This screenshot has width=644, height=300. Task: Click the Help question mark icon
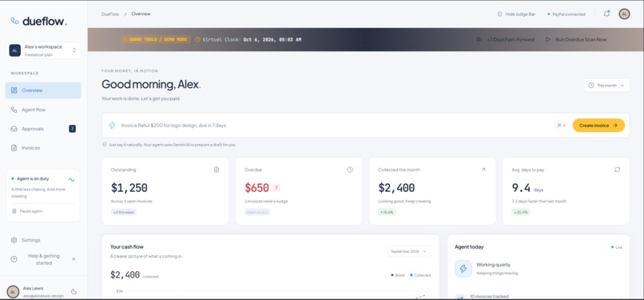(x=14, y=259)
